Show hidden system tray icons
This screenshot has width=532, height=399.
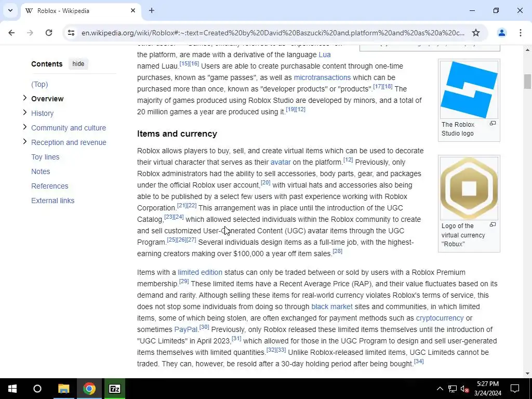click(x=440, y=389)
